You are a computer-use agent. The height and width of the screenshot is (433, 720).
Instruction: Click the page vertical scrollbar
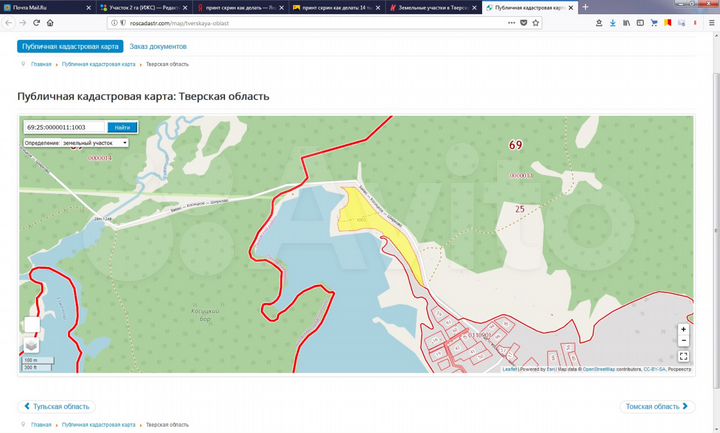click(x=716, y=230)
